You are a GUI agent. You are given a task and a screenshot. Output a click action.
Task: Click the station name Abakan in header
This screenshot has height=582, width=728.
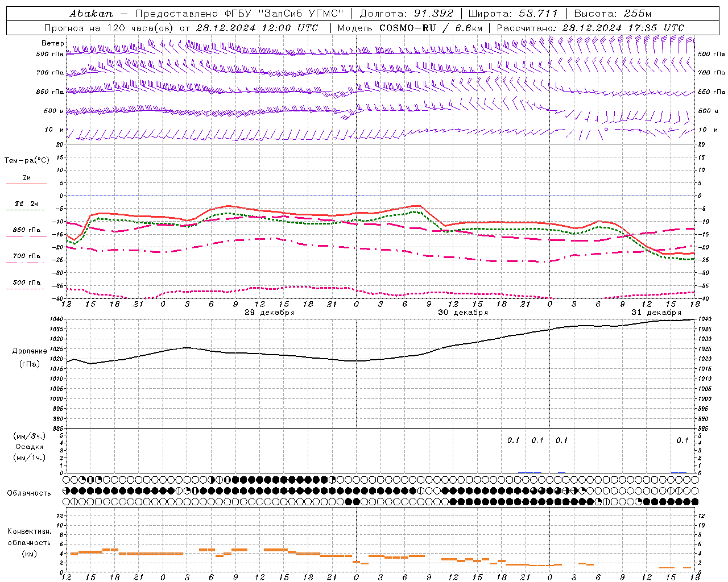pyautogui.click(x=91, y=14)
